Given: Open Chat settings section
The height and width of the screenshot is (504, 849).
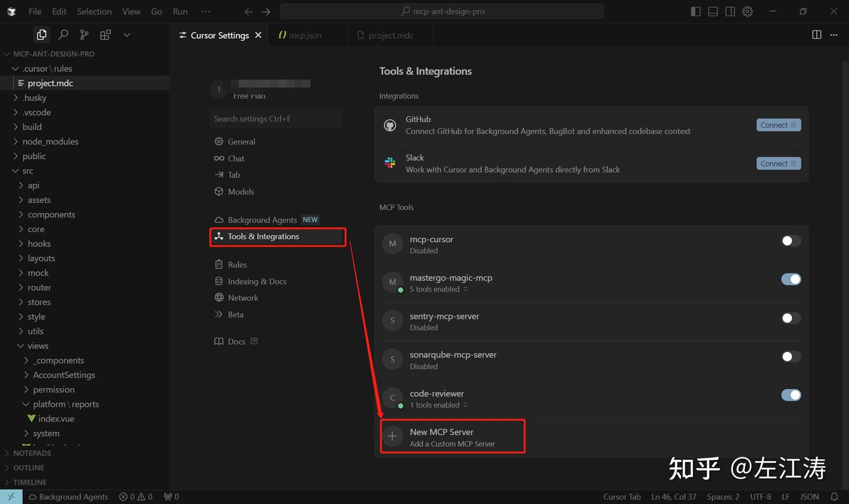Looking at the screenshot, I should tap(229, 159).
